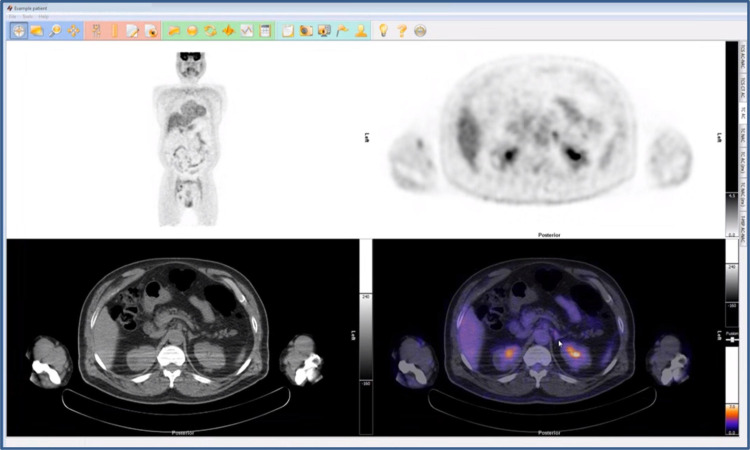Open help via orange question mark icon
Viewport: 750px width, 450px height.
(401, 31)
